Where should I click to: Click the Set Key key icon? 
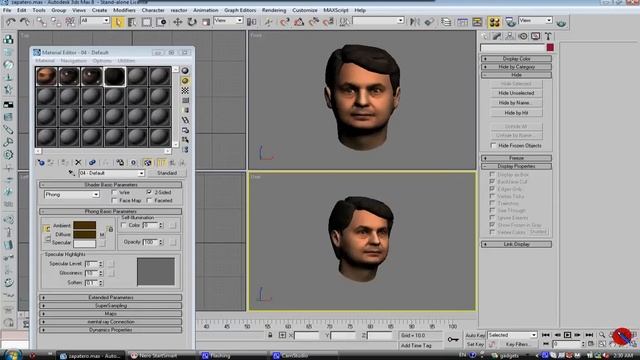(453, 340)
